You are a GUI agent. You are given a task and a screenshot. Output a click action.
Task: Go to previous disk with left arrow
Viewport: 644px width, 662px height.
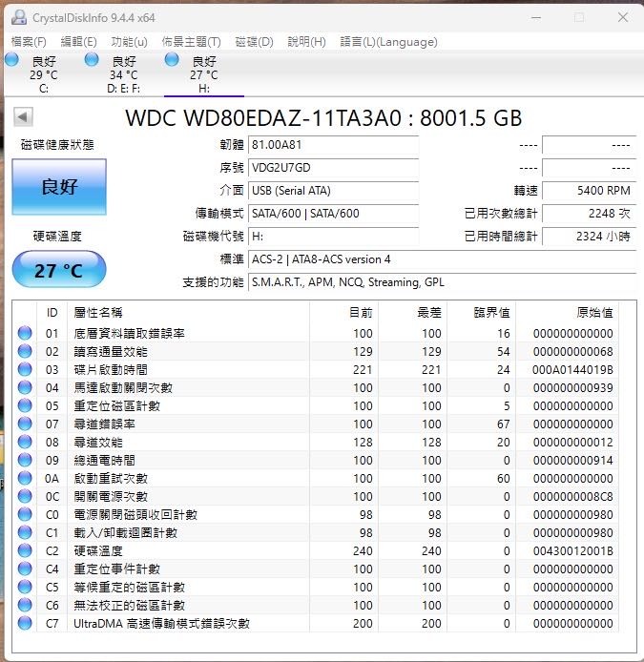(x=23, y=116)
